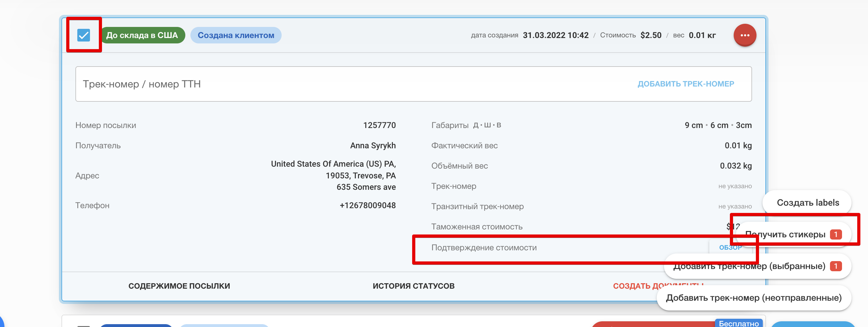Click the header weight value '0.01 кг'
The width and height of the screenshot is (868, 327).
click(702, 35)
